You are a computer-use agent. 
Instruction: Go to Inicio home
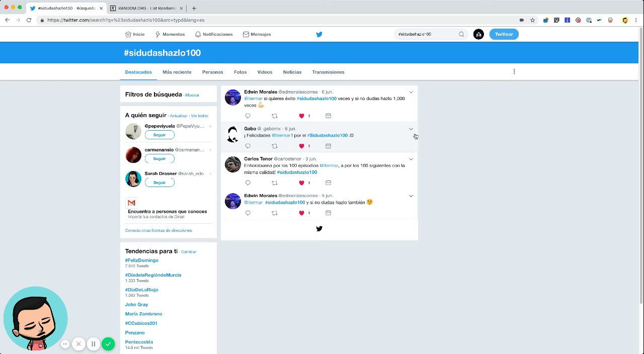click(x=135, y=34)
